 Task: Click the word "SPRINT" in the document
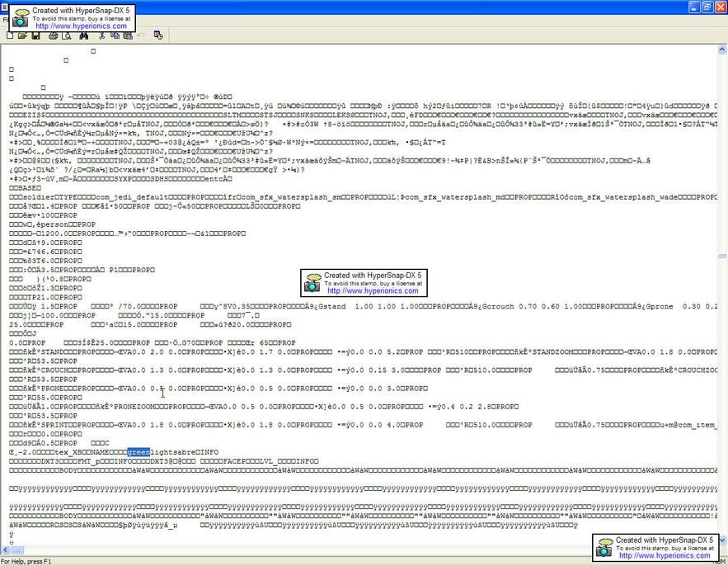[x=54, y=425]
